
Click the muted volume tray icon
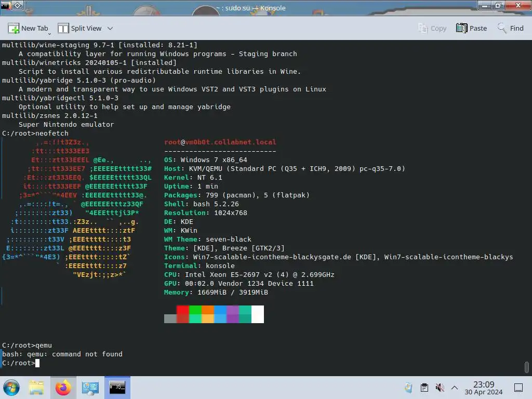(440, 388)
